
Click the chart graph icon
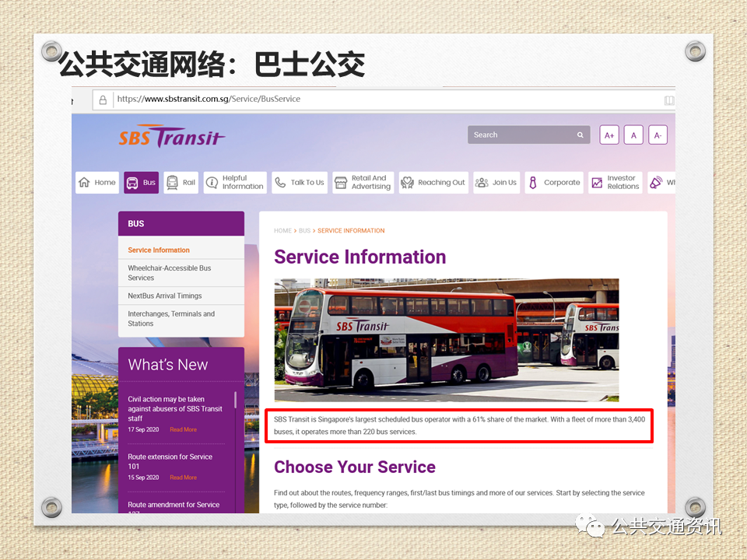click(597, 183)
